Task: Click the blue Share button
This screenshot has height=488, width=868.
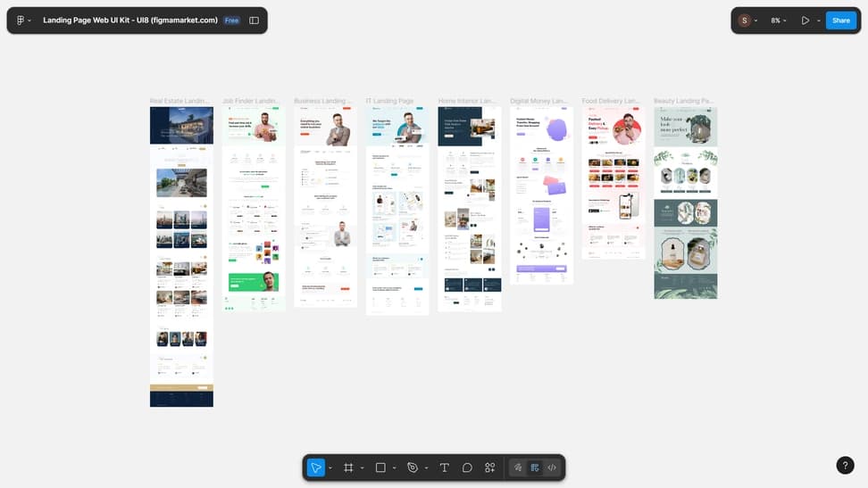Action: point(841,21)
